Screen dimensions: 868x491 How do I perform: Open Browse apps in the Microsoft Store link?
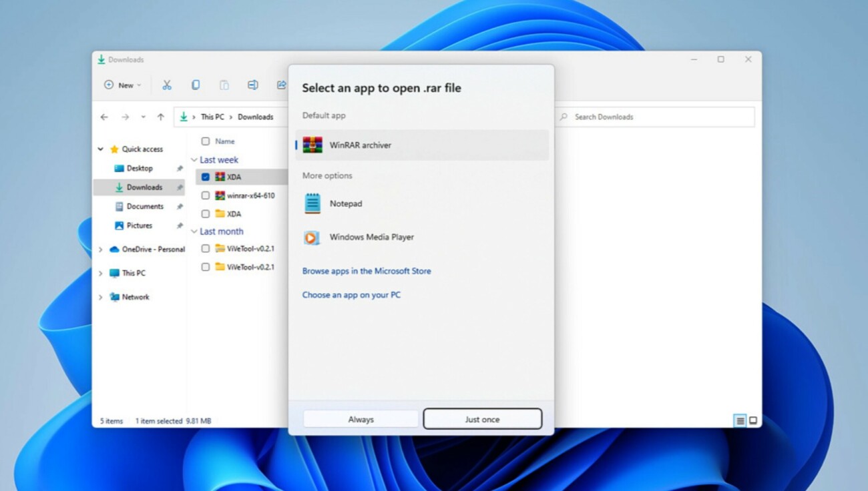[x=367, y=271]
